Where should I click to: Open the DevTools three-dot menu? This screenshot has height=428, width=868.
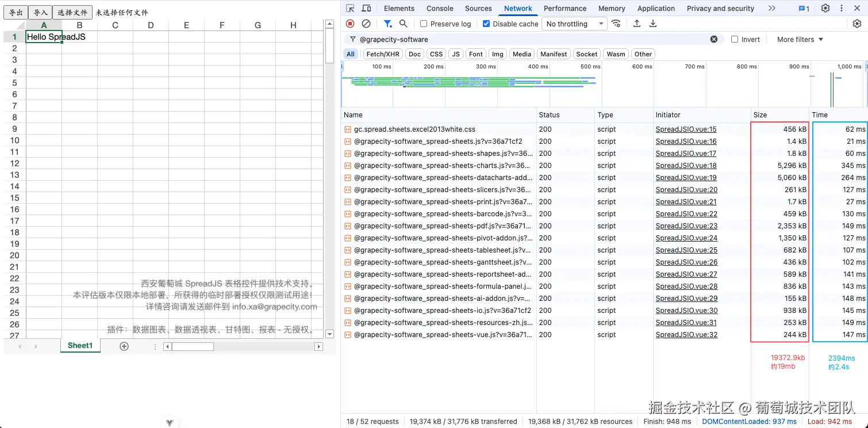coord(842,8)
